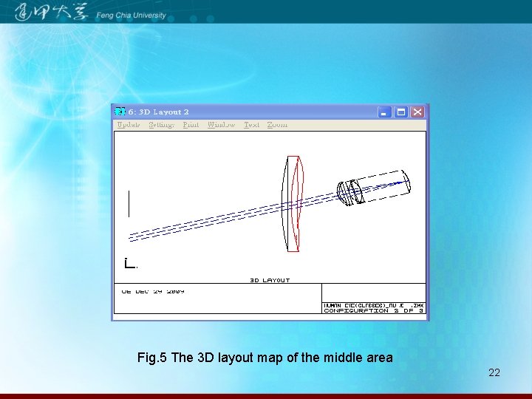Open the Print menu
Image resolution: width=532 pixels, height=399 pixels.
pos(191,125)
